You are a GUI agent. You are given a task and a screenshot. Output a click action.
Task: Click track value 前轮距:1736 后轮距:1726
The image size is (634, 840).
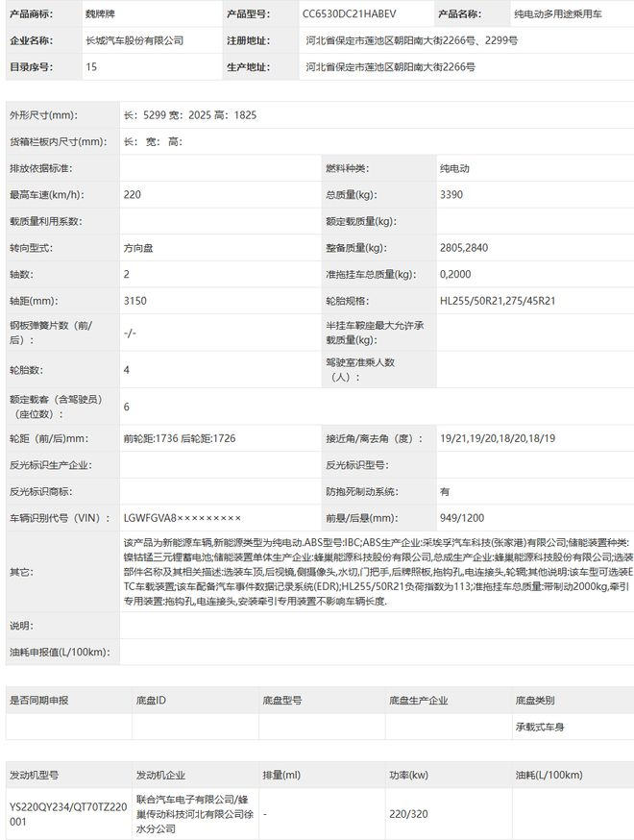coord(180,439)
